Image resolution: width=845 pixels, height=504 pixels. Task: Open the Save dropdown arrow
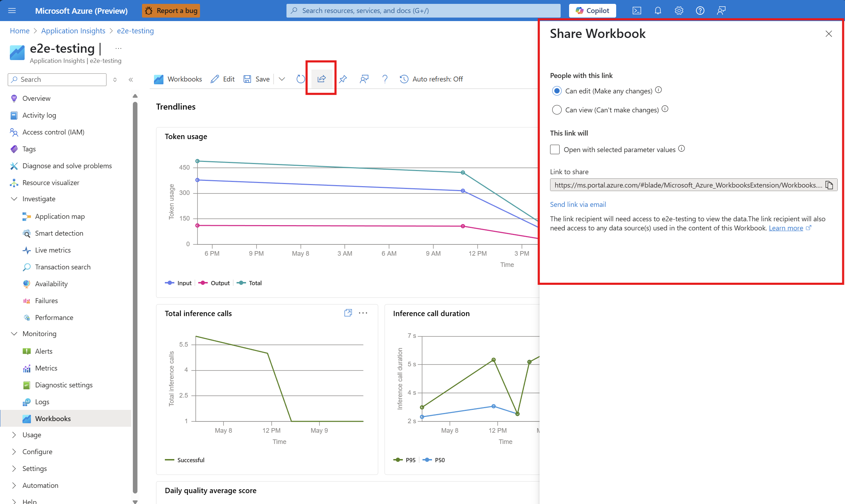click(282, 79)
